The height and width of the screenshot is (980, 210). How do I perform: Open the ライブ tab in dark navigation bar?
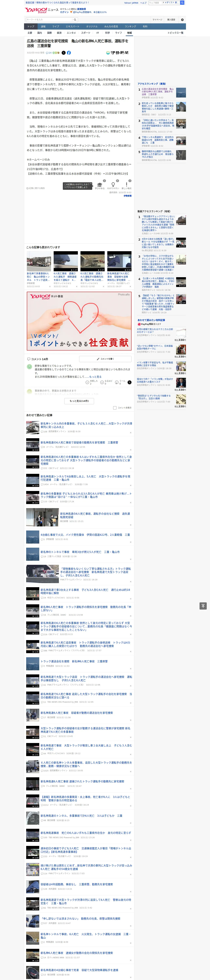coord(56,27)
